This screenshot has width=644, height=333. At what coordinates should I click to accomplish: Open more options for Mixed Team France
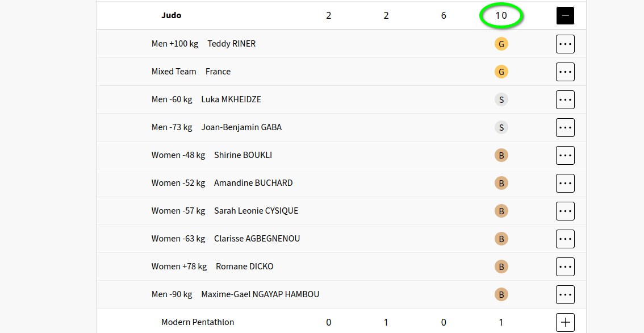point(565,72)
